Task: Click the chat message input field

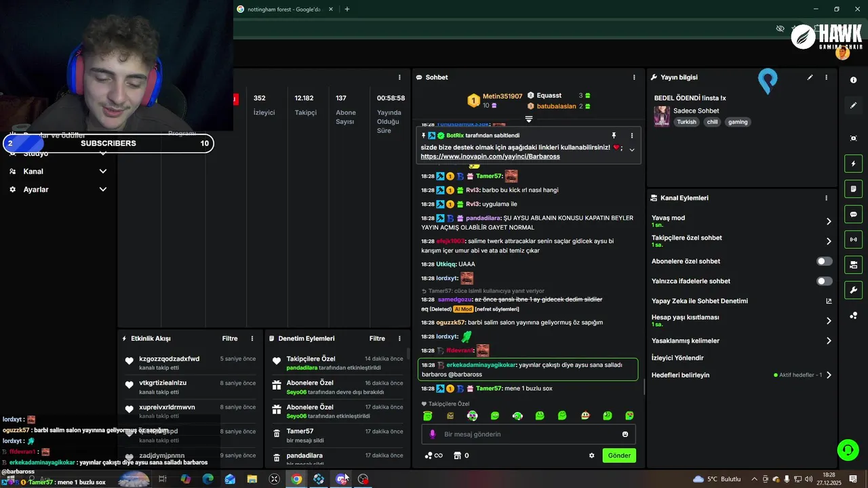Action: (x=528, y=434)
